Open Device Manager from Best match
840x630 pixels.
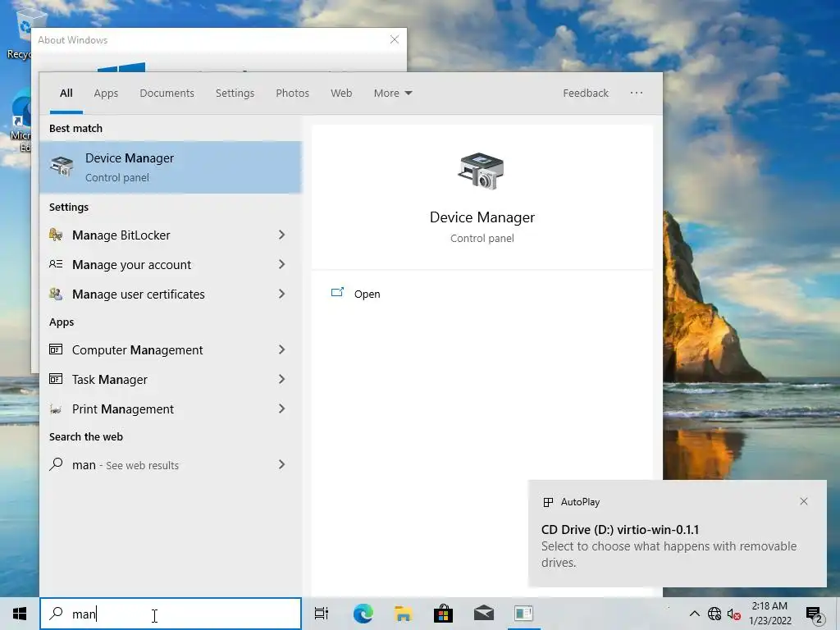coord(171,167)
